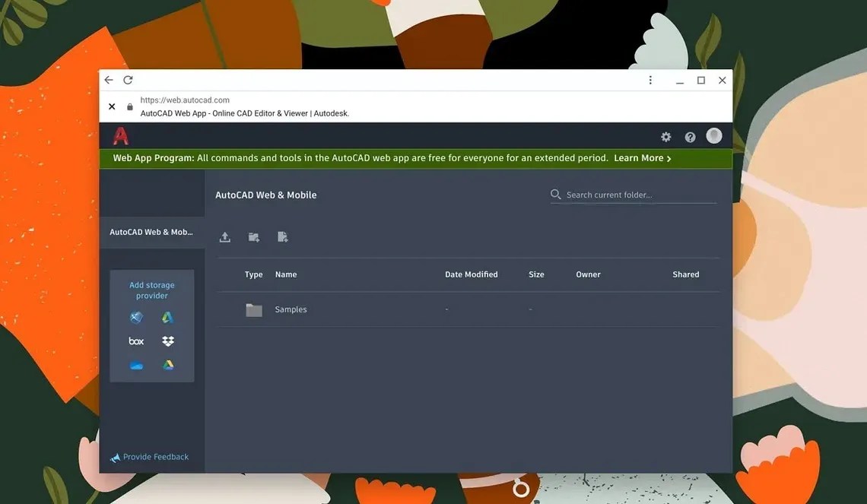Click the search magnifier icon

(x=556, y=194)
